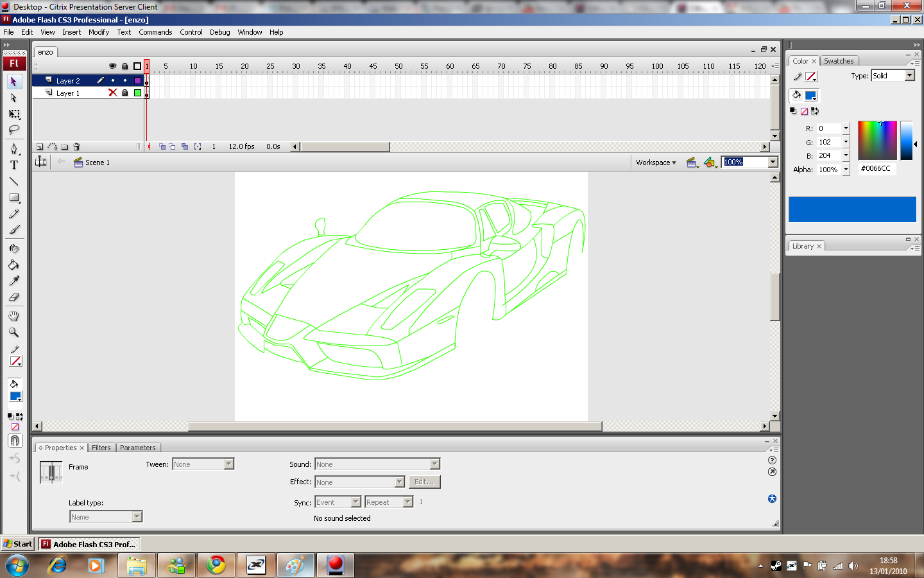Select the Line tool
924x578 pixels.
point(13,181)
